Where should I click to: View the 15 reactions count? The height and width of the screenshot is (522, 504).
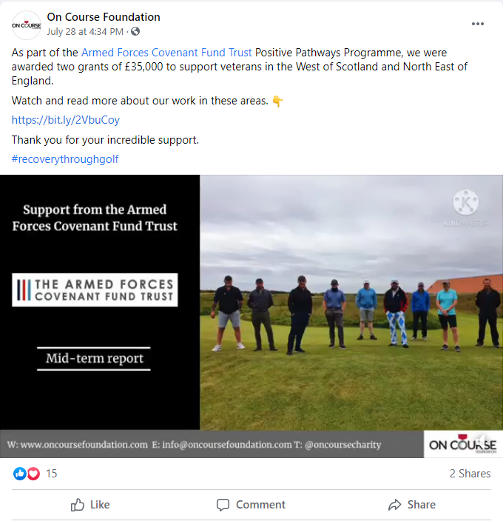pos(51,473)
